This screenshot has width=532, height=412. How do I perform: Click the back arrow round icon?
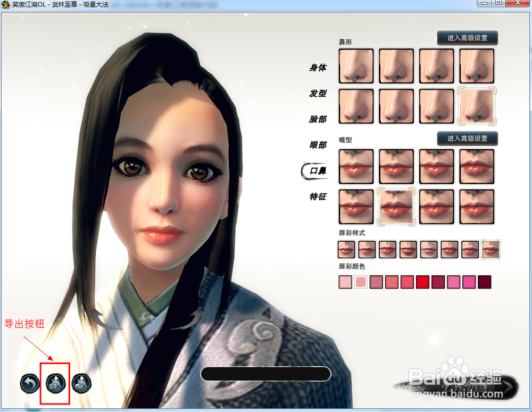[30, 384]
